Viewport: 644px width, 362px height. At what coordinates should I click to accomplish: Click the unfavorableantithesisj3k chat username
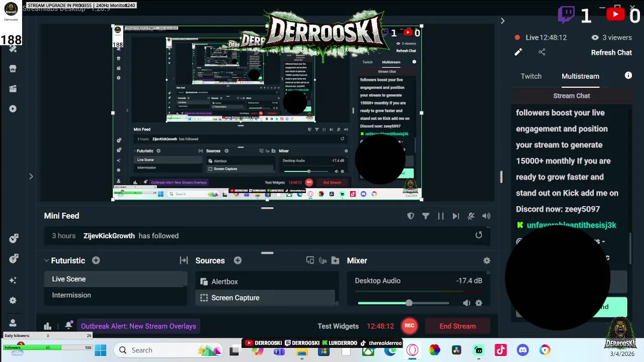(x=571, y=225)
